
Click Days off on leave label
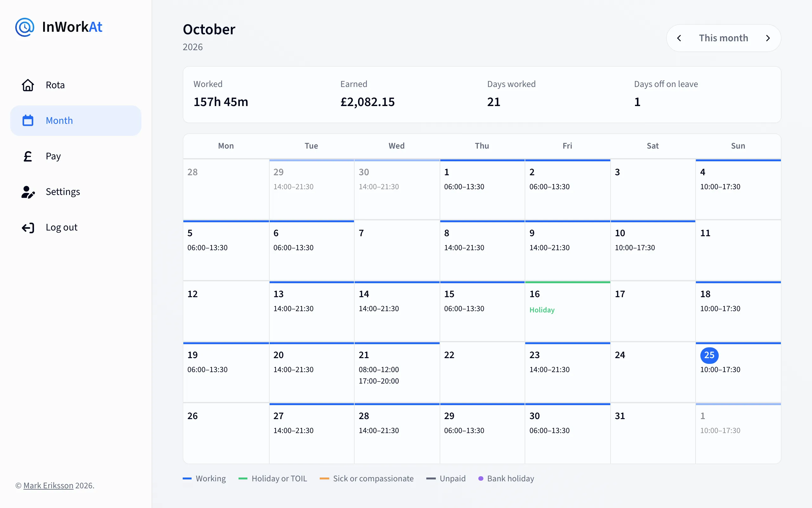pos(666,84)
